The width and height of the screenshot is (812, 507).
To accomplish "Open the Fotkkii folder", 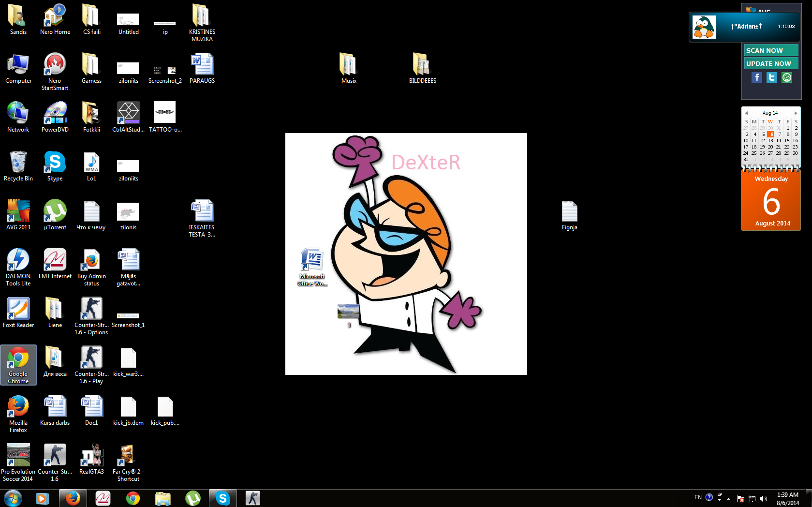I will tap(91, 117).
